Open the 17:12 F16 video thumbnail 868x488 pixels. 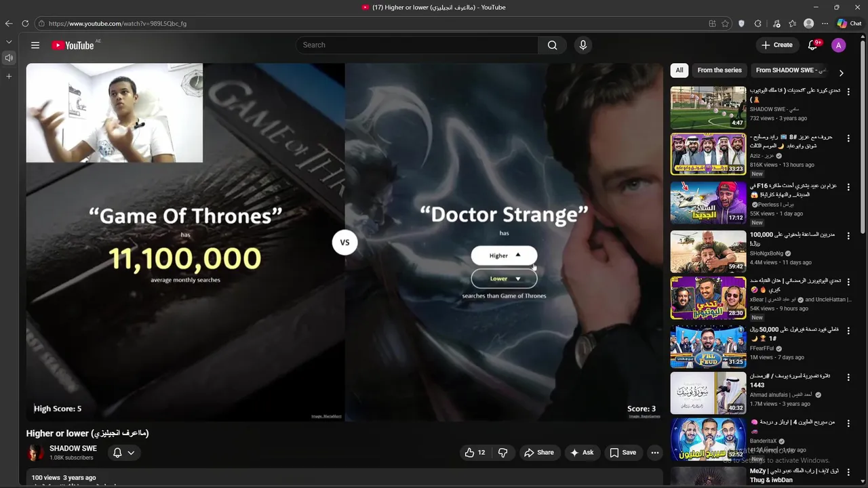tap(708, 203)
